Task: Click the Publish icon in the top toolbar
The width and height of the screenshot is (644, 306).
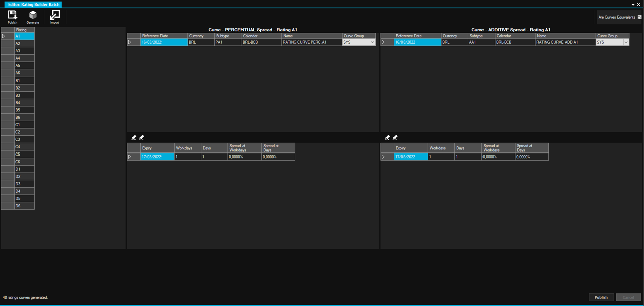Action: [x=13, y=16]
